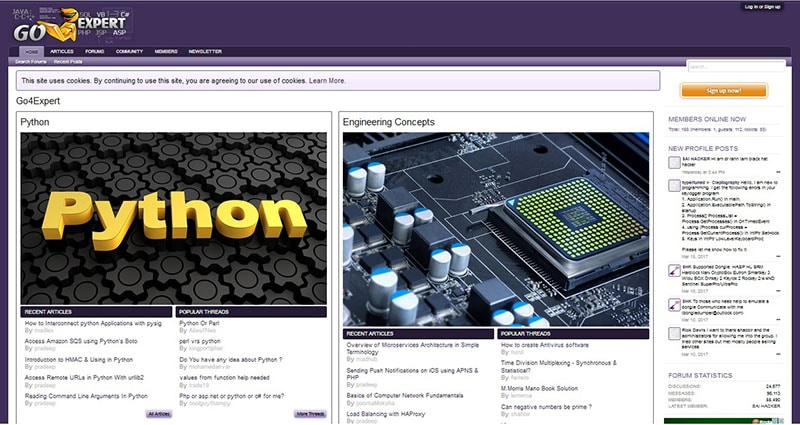Open 'Load Balancing with HAProxy' article
The width and height of the screenshot is (800, 425).
coord(386,414)
